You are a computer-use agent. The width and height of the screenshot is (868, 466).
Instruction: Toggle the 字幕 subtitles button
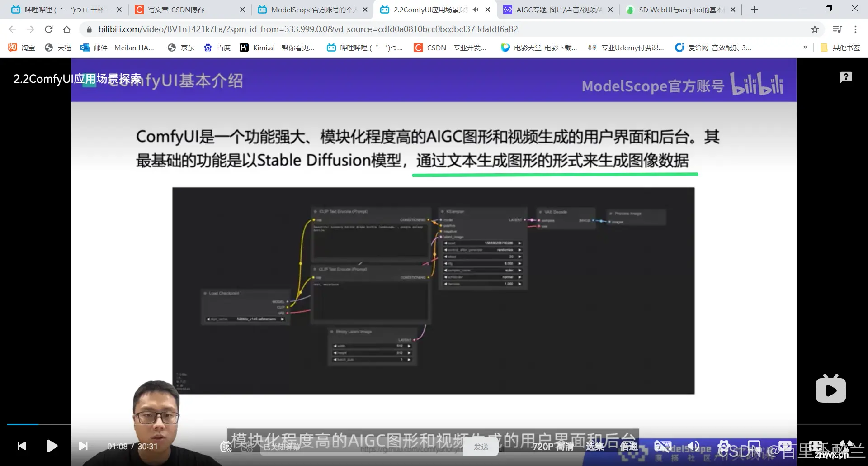click(663, 447)
